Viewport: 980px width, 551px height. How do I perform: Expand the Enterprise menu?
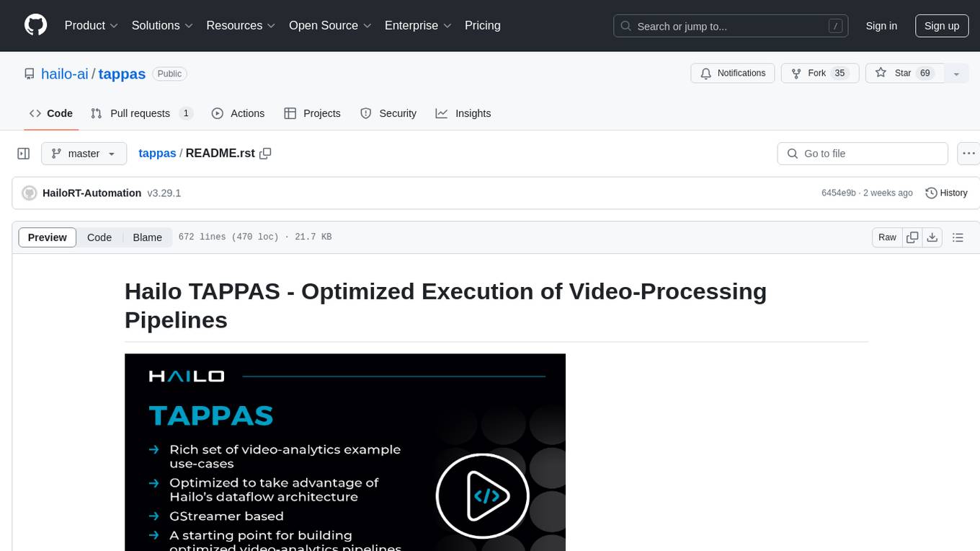pyautogui.click(x=418, y=25)
